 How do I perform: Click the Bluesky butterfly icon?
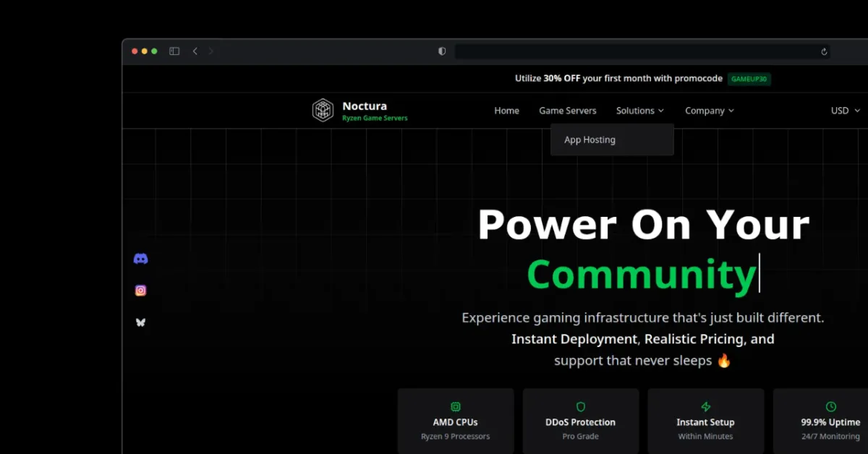[x=141, y=322]
